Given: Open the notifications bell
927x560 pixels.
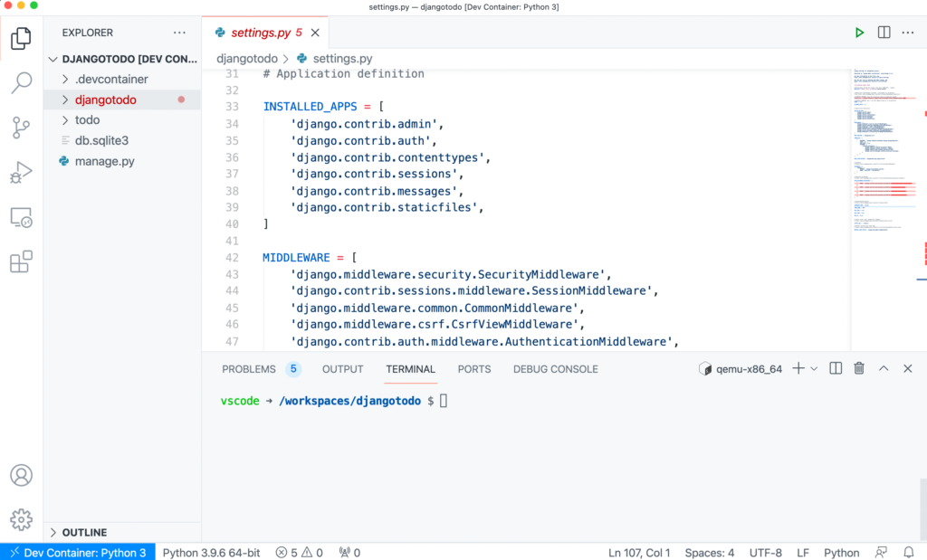Looking at the screenshot, I should coord(909,553).
